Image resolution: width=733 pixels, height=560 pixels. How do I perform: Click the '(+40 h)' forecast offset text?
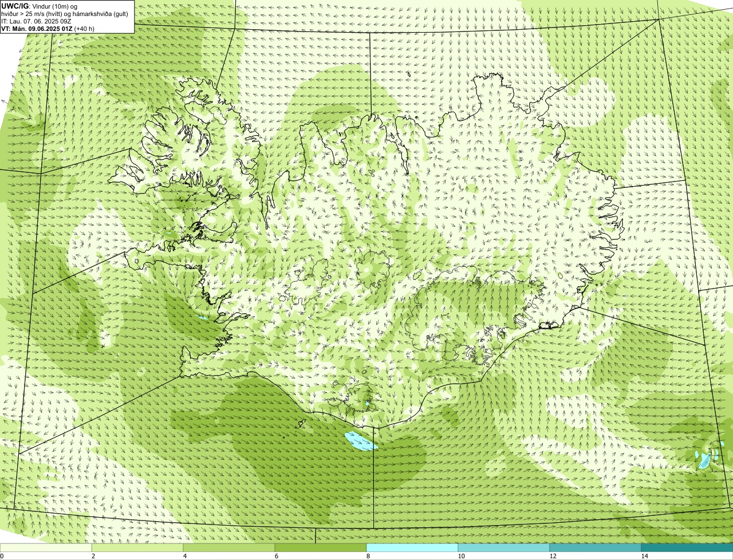85,28
